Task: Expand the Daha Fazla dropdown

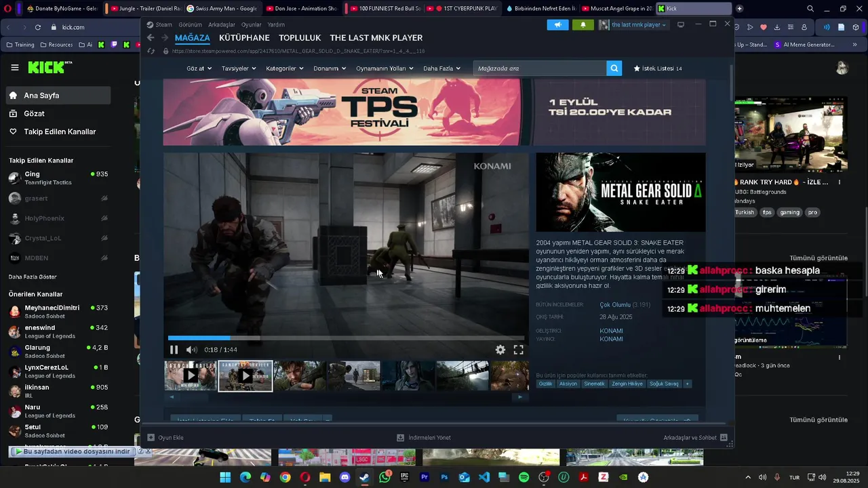Action: (441, 68)
